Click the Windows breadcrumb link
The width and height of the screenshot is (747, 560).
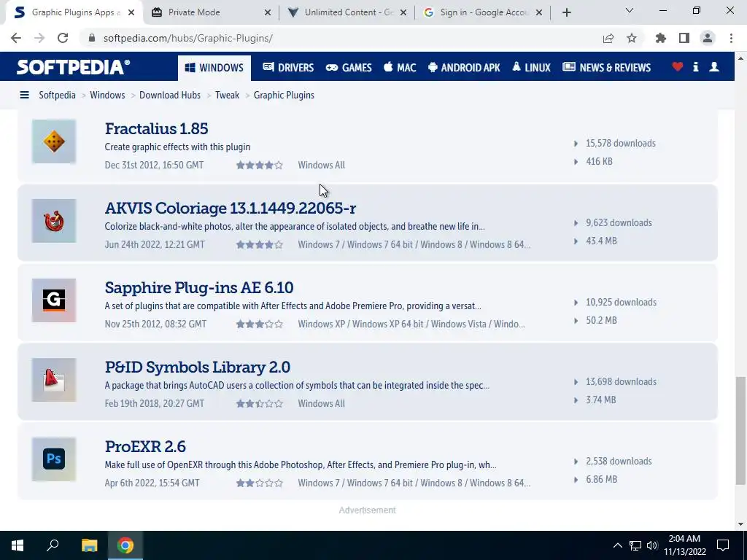coord(107,96)
